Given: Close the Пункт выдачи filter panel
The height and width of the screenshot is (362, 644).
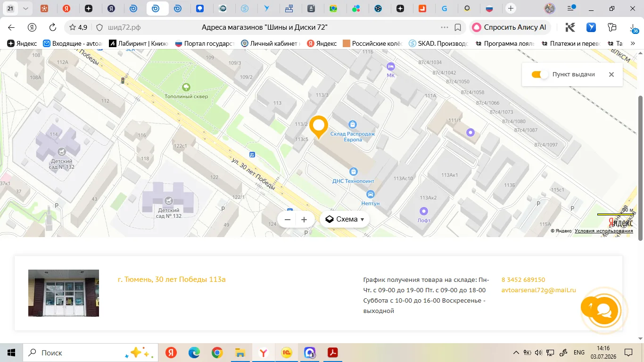Looking at the screenshot, I should (x=611, y=74).
